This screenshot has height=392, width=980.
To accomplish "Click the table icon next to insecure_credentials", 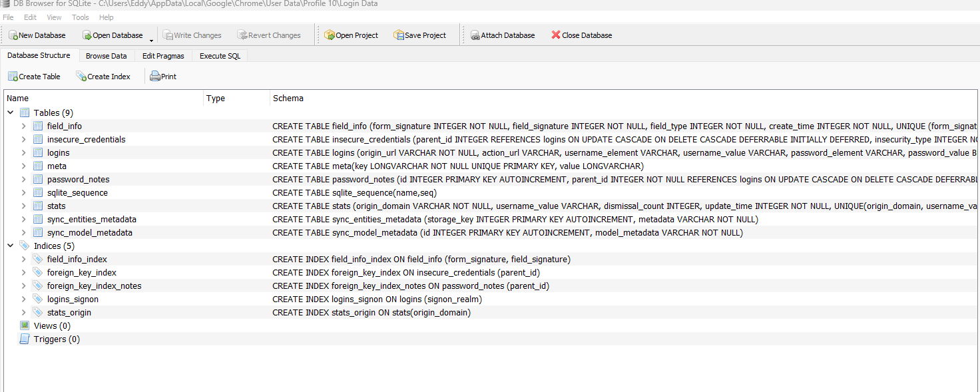I will click(38, 139).
